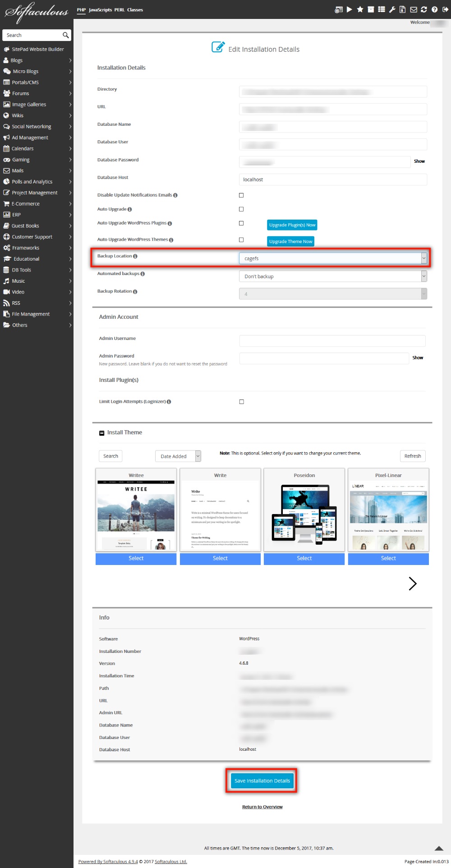Collapse the Install Theme section toggle
Screen dimensions: 451x868
click(102, 433)
